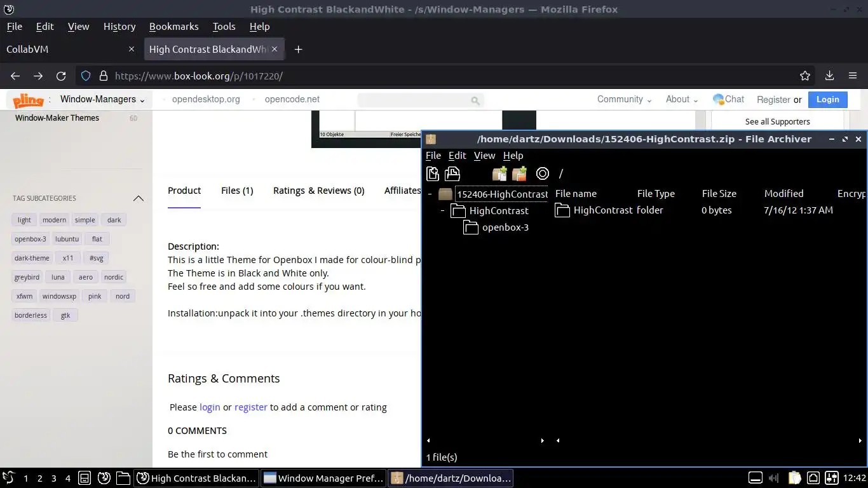Switch to the Window Manager Pref taskbar window
The height and width of the screenshot is (488, 868).
coord(323,478)
